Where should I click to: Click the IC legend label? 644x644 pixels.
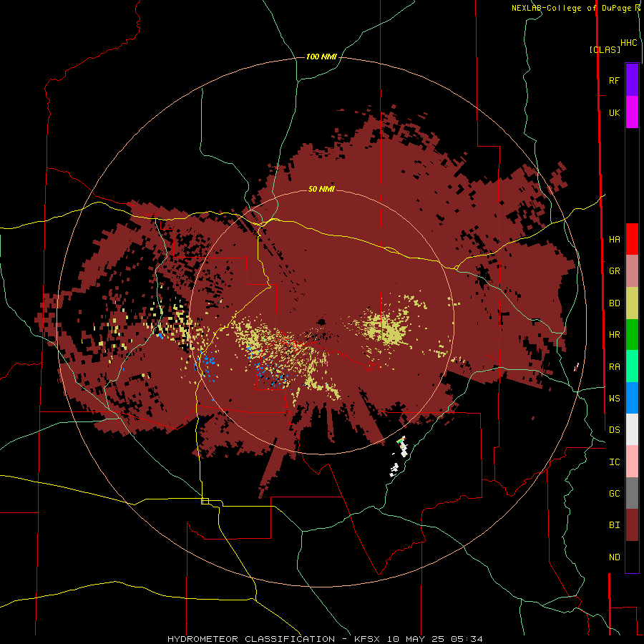(x=614, y=462)
